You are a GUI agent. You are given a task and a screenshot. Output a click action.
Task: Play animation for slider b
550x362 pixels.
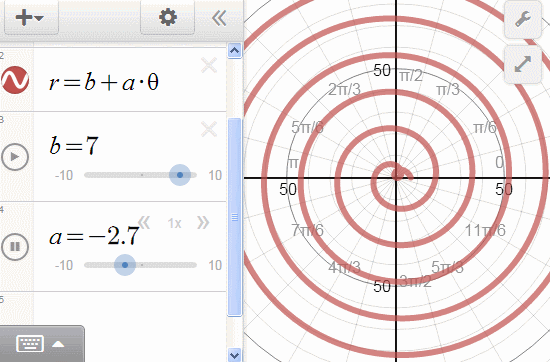pyautogui.click(x=15, y=157)
